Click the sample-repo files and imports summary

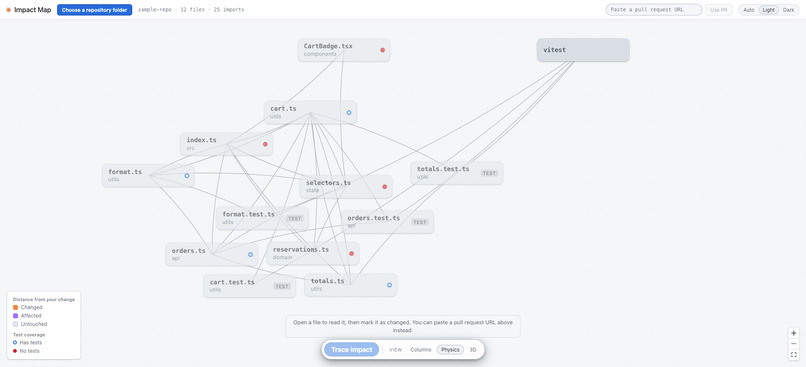point(191,10)
